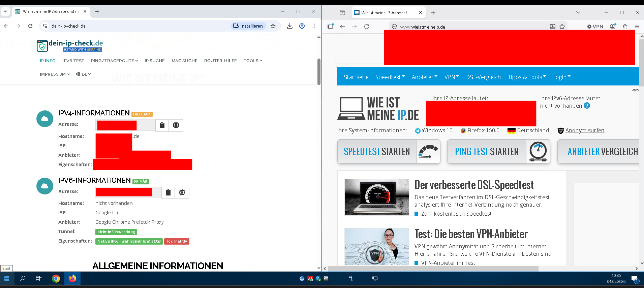Expand the Login dropdown
The image size is (644, 288).
(562, 77)
